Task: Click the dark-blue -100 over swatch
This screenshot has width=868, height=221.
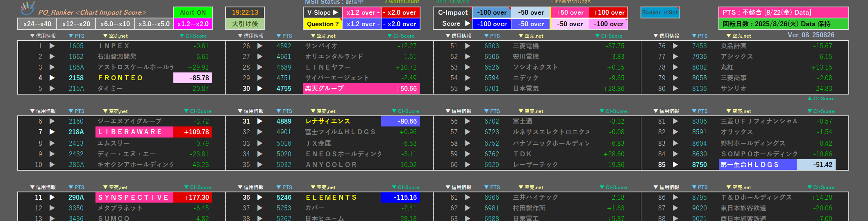Action: point(492,24)
